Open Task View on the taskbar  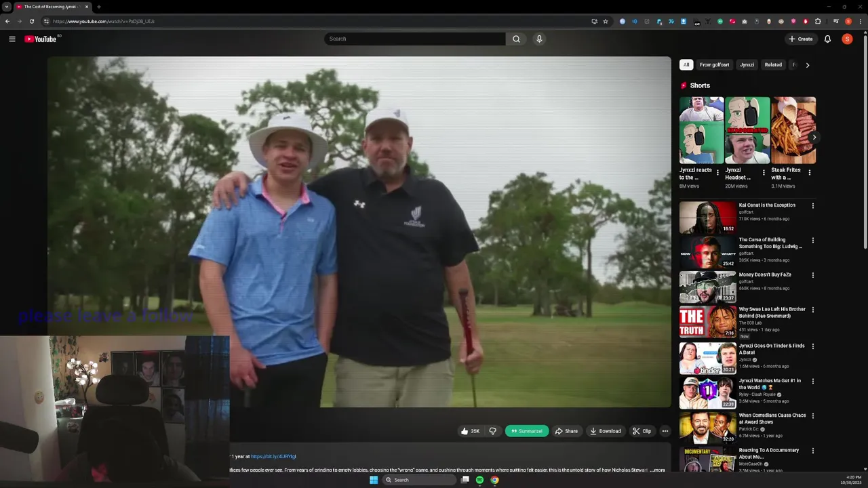click(x=465, y=480)
